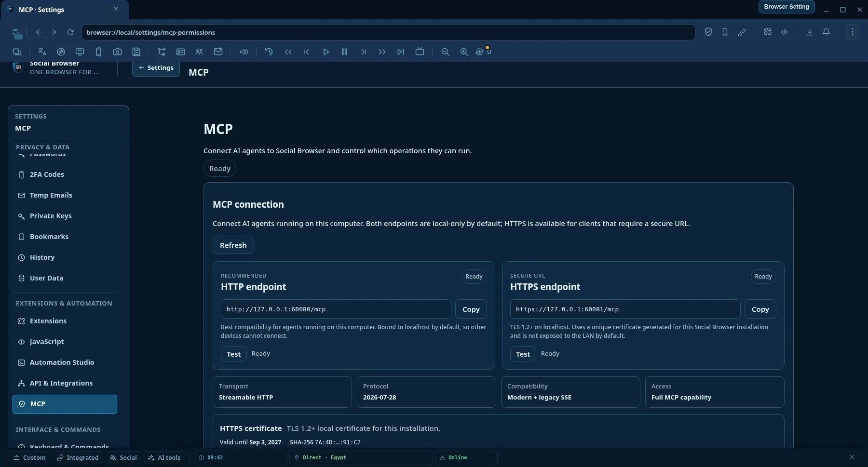The height and width of the screenshot is (467, 868).
Task: Click the skip-to-end toolbar icon
Action: pos(401,52)
